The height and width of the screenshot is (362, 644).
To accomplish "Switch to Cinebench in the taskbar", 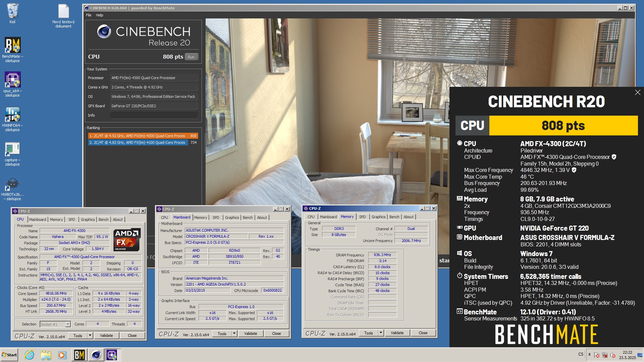I will point(96,355).
